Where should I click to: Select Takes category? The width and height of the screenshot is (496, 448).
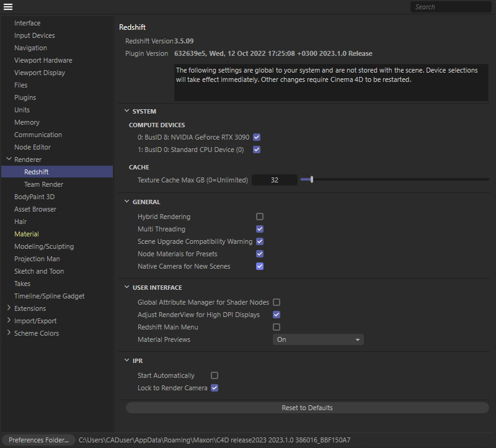22,284
